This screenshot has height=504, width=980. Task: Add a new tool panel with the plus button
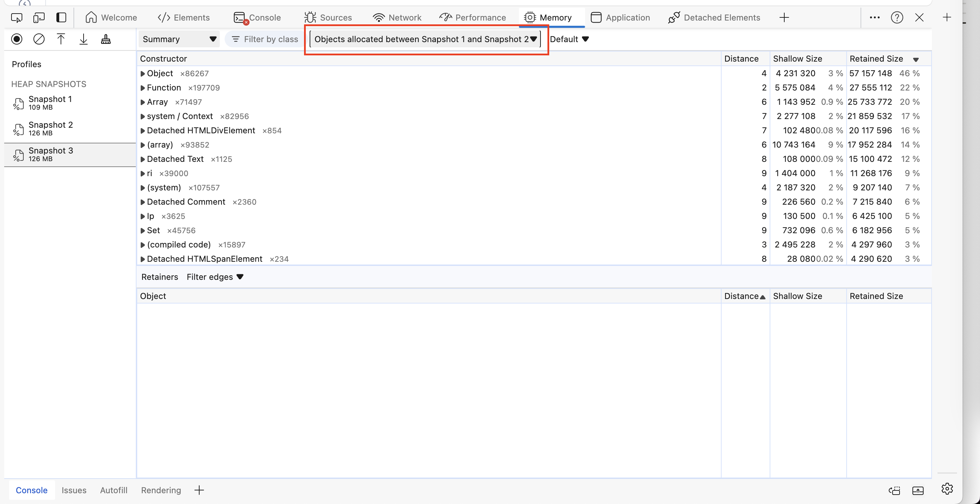click(785, 17)
